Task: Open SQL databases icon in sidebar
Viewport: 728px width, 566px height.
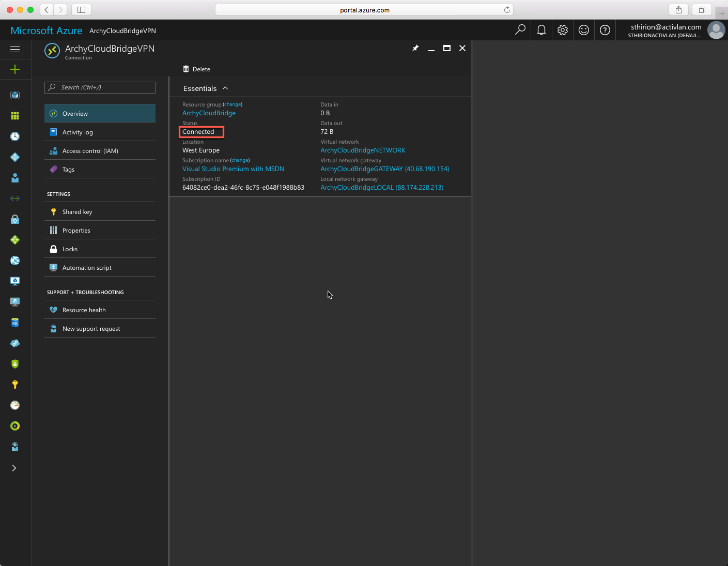Action: tap(15, 323)
